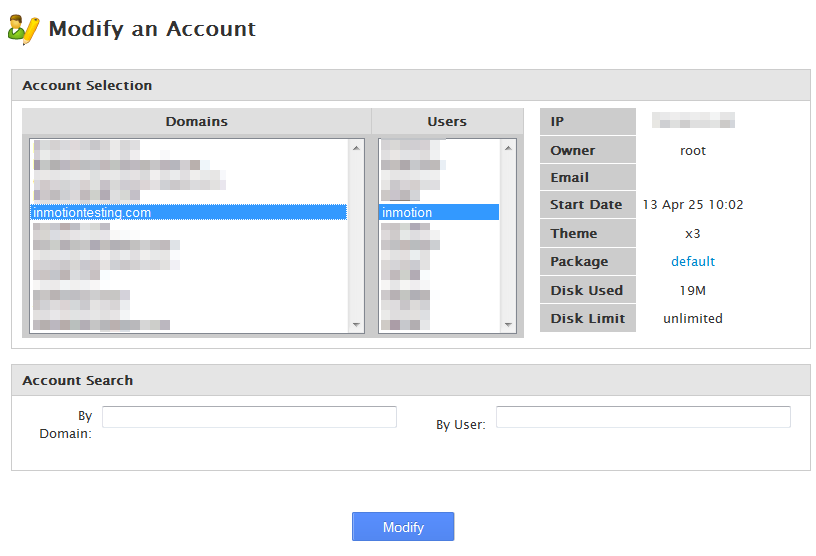Click the Modify button

tap(403, 527)
